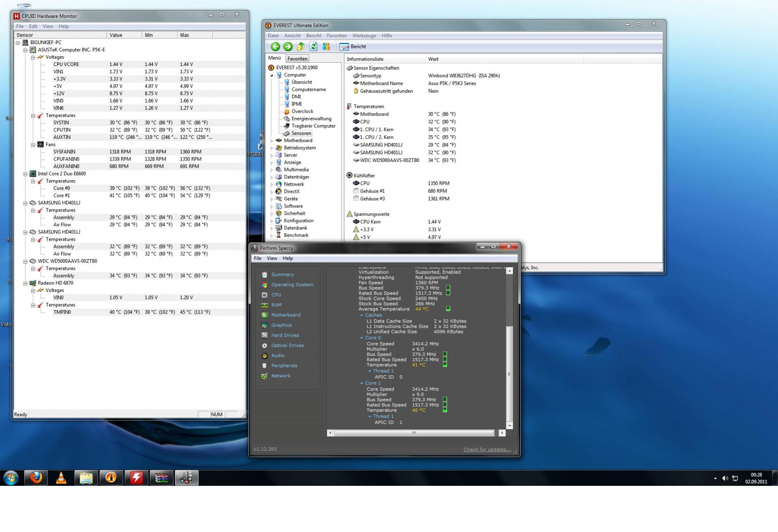778x532 pixels.
Task: Collapse the Radeon HD 6870 node
Action: pos(26,283)
